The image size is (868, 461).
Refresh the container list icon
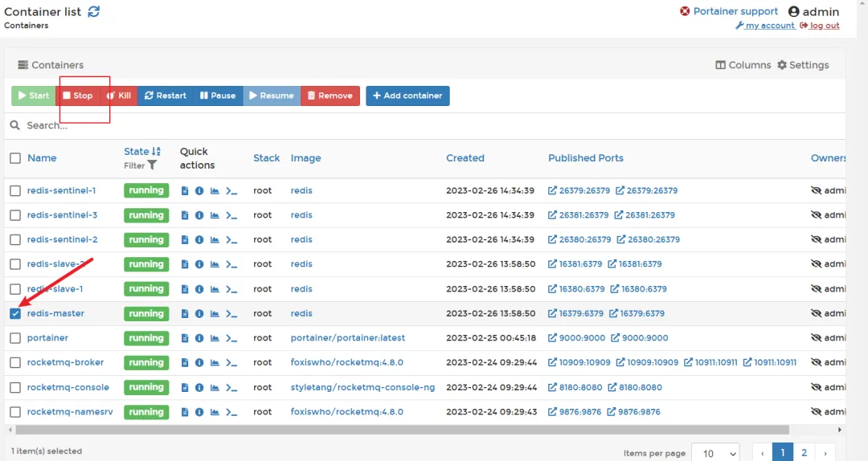pos(94,11)
